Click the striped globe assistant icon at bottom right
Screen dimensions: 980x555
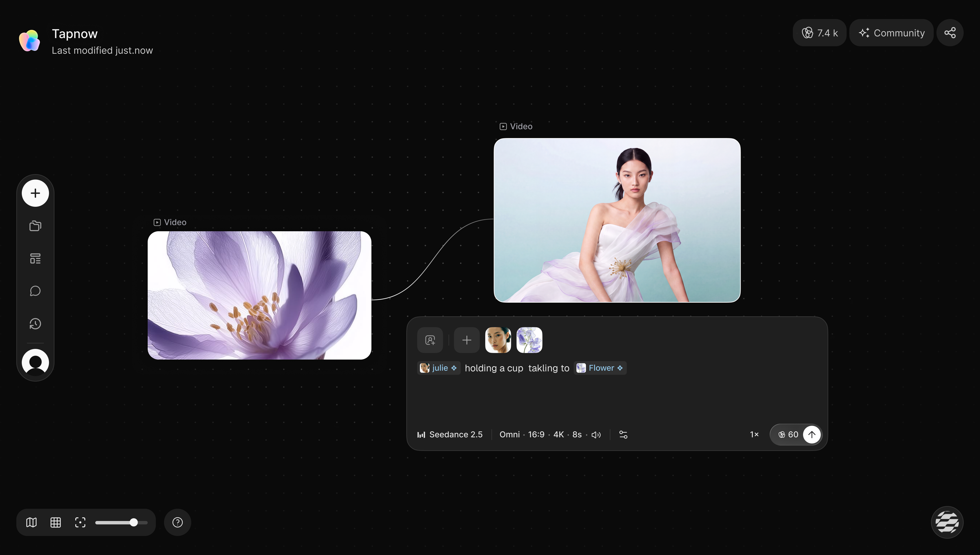[x=947, y=522]
